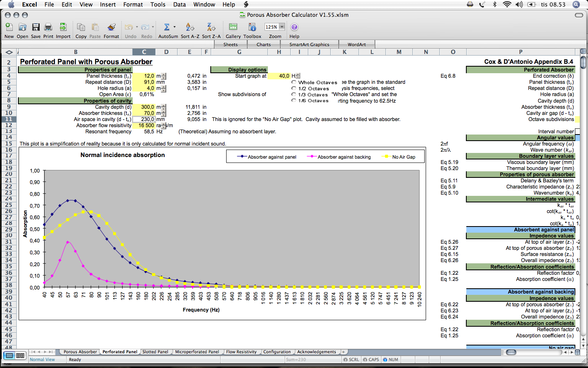
Task: Save the workbook with the Save icon
Action: click(36, 27)
